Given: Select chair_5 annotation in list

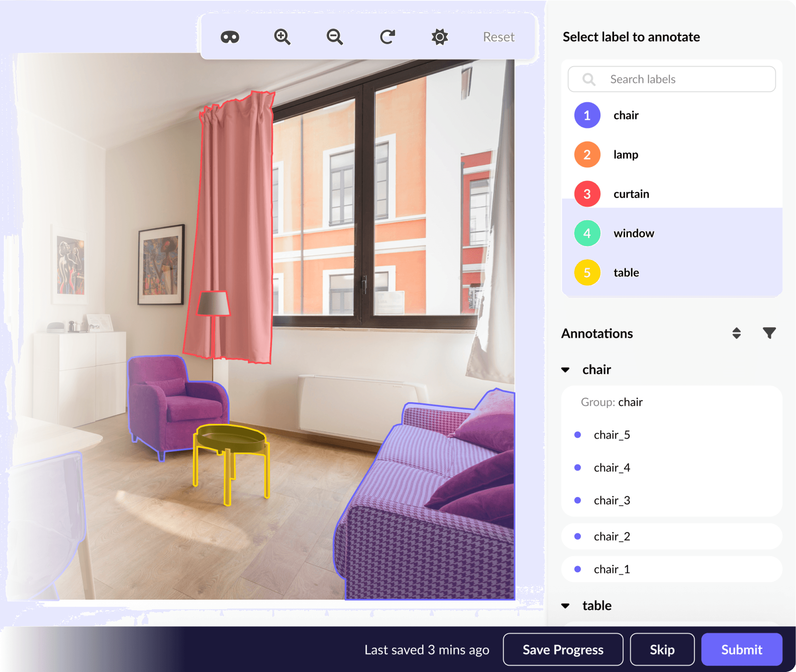Looking at the screenshot, I should click(612, 435).
